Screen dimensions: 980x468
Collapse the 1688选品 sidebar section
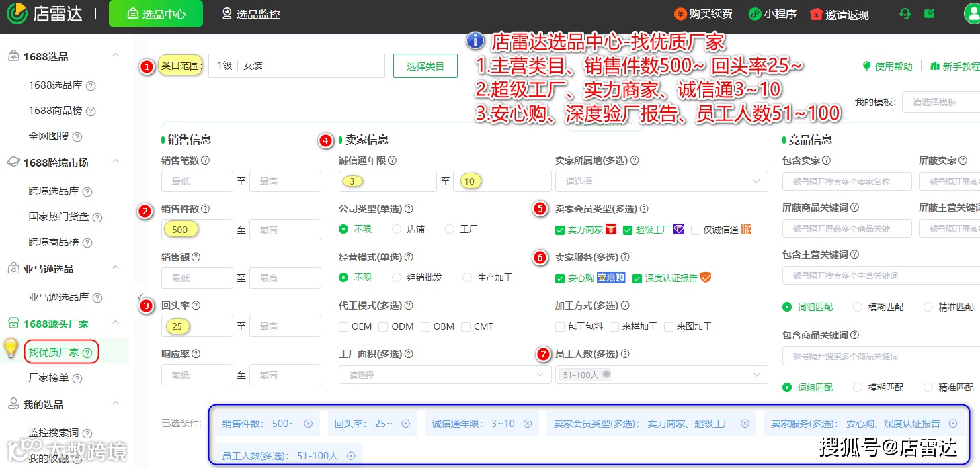(x=116, y=56)
